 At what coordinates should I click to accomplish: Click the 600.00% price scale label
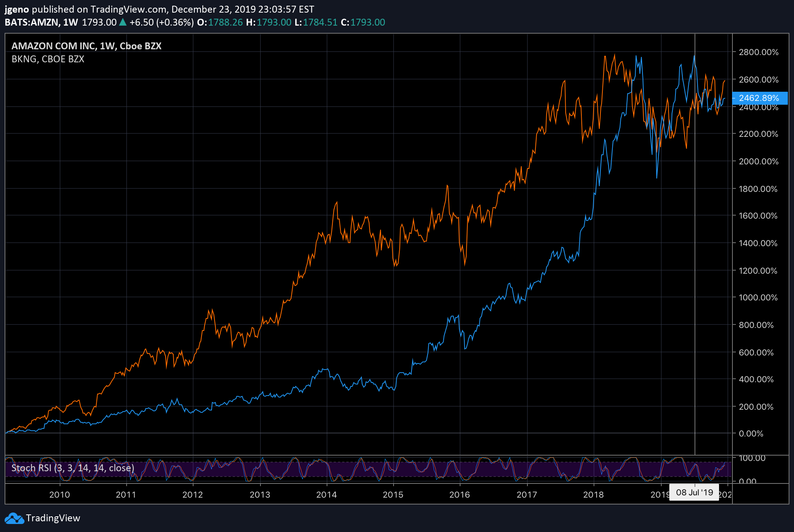click(x=757, y=353)
